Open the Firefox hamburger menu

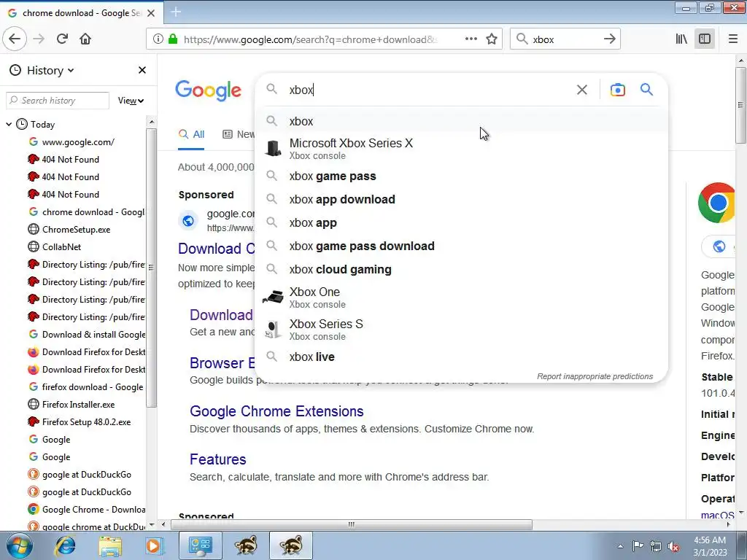(x=733, y=39)
